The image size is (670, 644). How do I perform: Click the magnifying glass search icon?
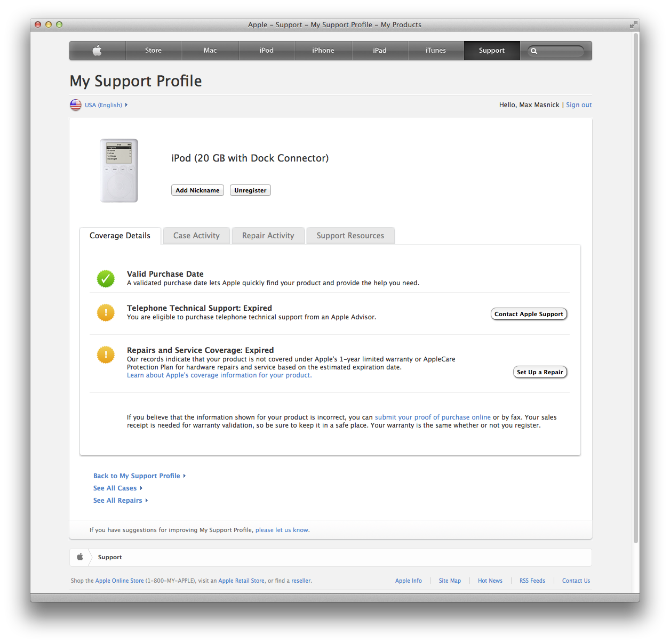click(534, 51)
